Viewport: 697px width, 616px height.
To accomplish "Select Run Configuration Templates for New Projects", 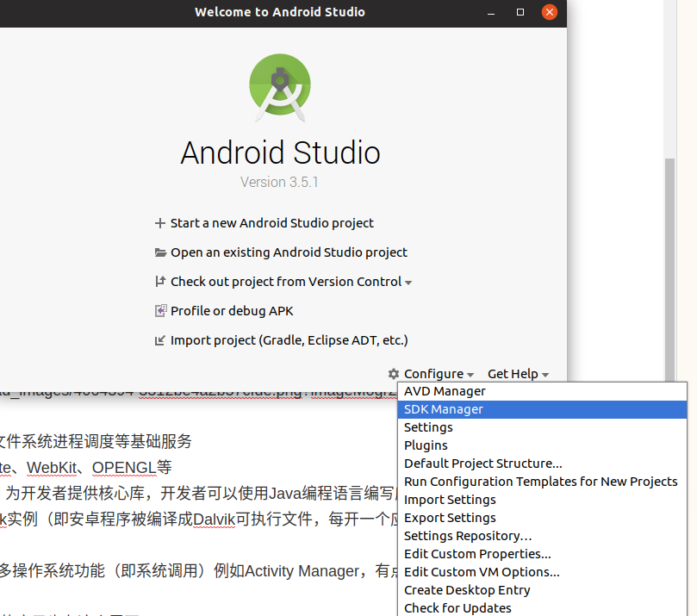I will (x=542, y=482).
